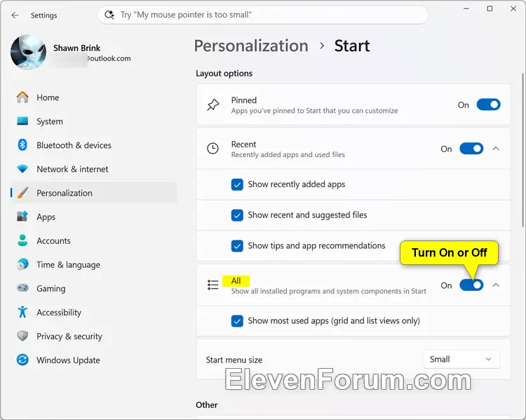Image resolution: width=526 pixels, height=420 pixels.
Task: Uncheck Show most used apps checkbox
Action: 237,321
